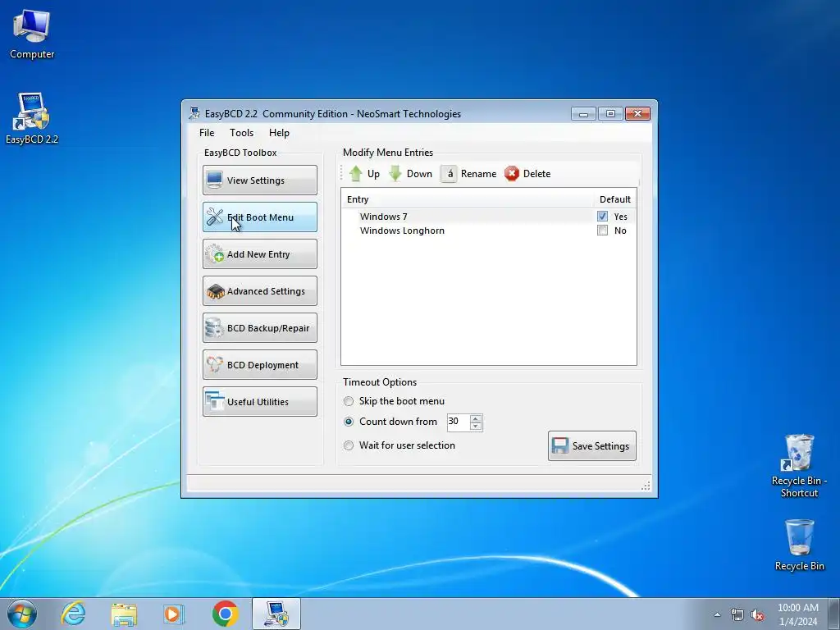840x630 pixels.
Task: Show hidden tray icons arrow
Action: [717, 614]
